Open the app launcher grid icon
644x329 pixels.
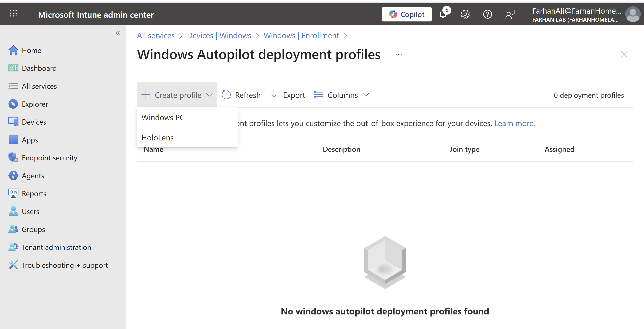[x=13, y=13]
